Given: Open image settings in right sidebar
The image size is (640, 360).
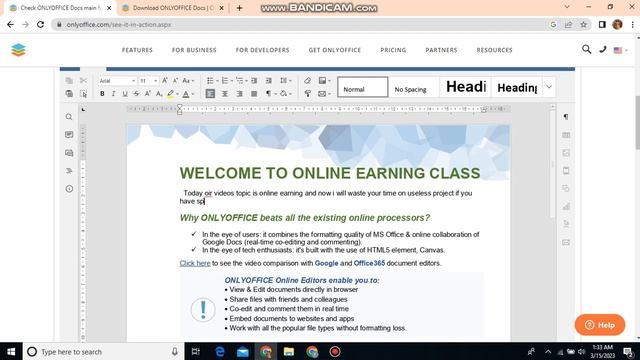Looking at the screenshot, I should 566,153.
